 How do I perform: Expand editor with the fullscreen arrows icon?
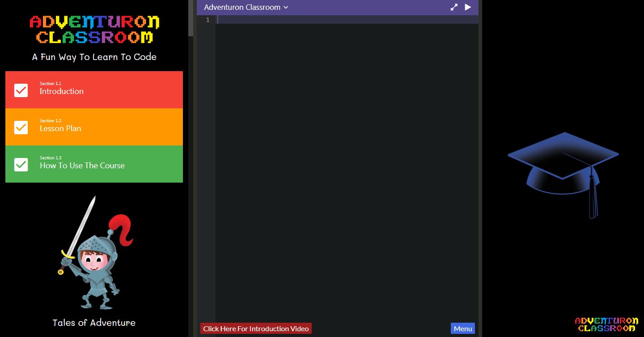point(454,7)
